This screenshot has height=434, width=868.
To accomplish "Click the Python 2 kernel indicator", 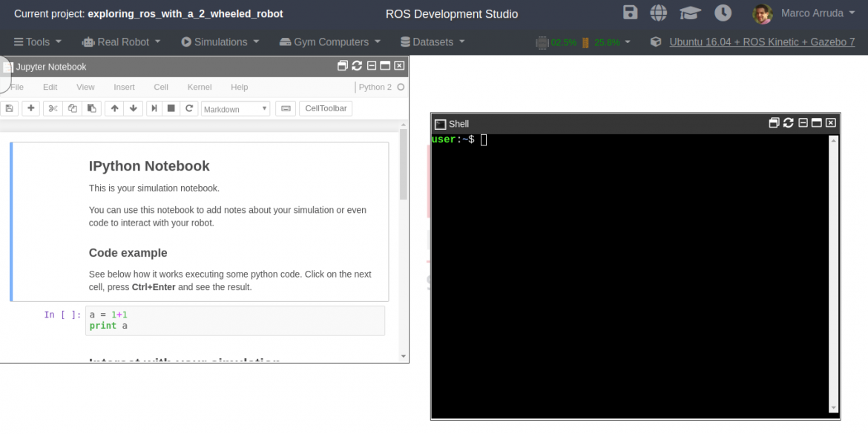I will coord(381,87).
